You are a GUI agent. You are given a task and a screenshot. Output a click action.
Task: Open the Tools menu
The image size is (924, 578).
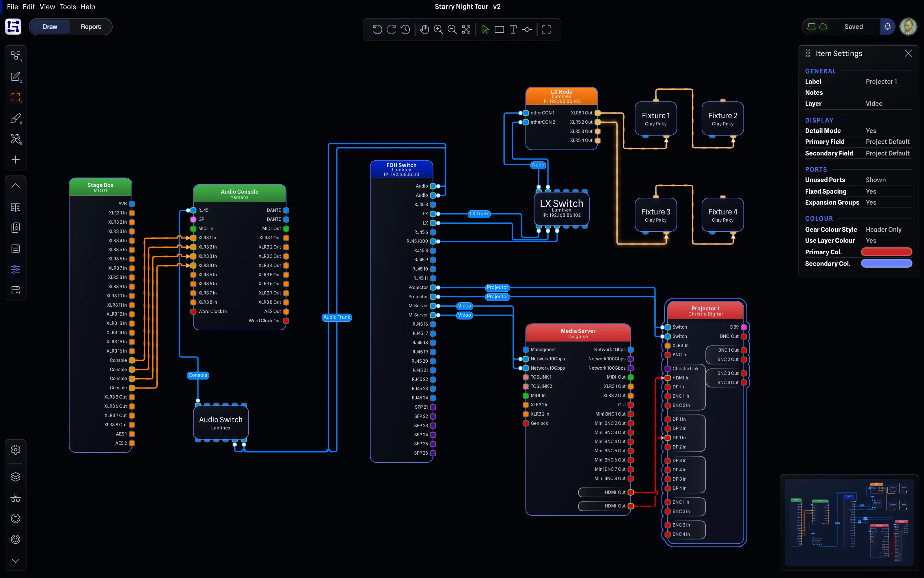tap(68, 7)
